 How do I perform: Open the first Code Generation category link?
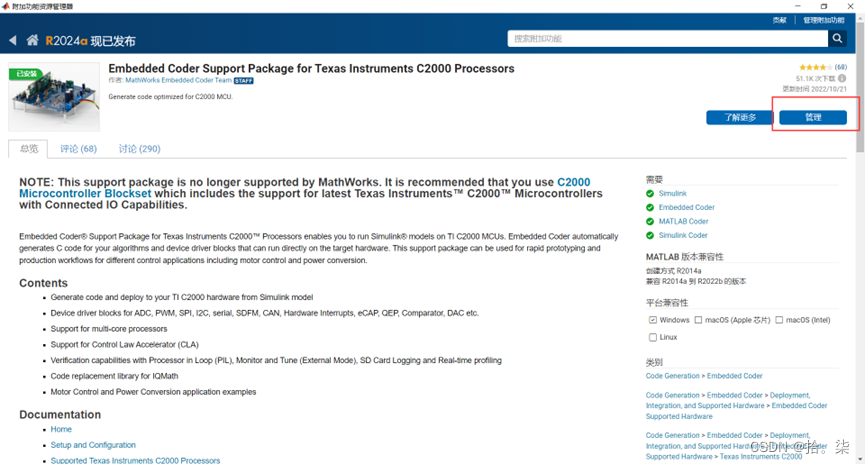pyautogui.click(x=672, y=376)
